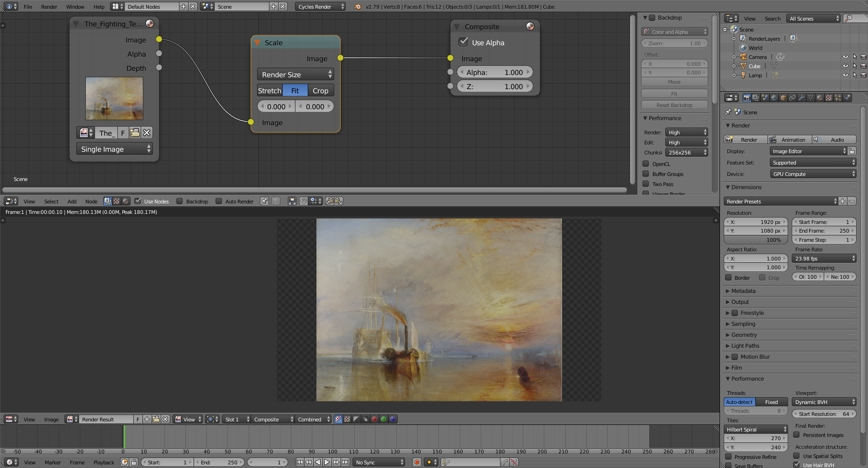Select the Crop option on Scale node
The height and width of the screenshot is (468, 868).
coord(321,90)
